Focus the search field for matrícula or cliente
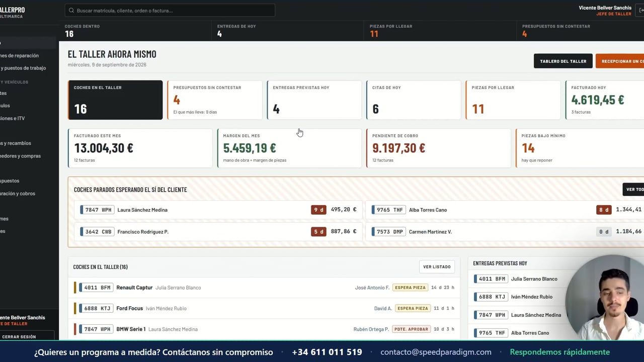Screen dimensions: 644x362 coord(170,11)
